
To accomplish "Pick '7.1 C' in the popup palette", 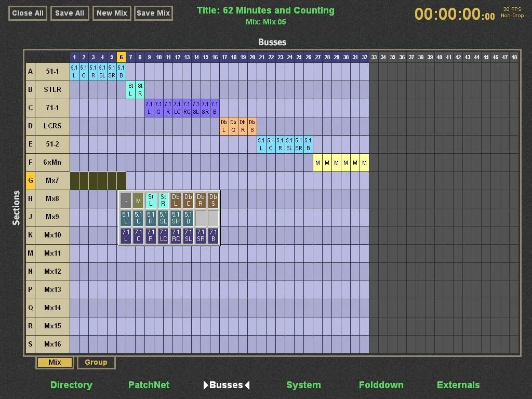I will 138,236.
